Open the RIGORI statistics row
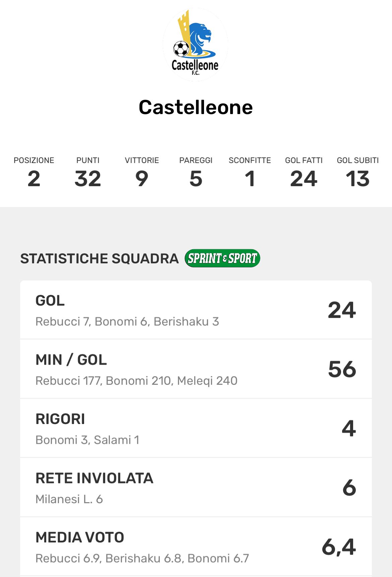The image size is (392, 577). pos(196,428)
